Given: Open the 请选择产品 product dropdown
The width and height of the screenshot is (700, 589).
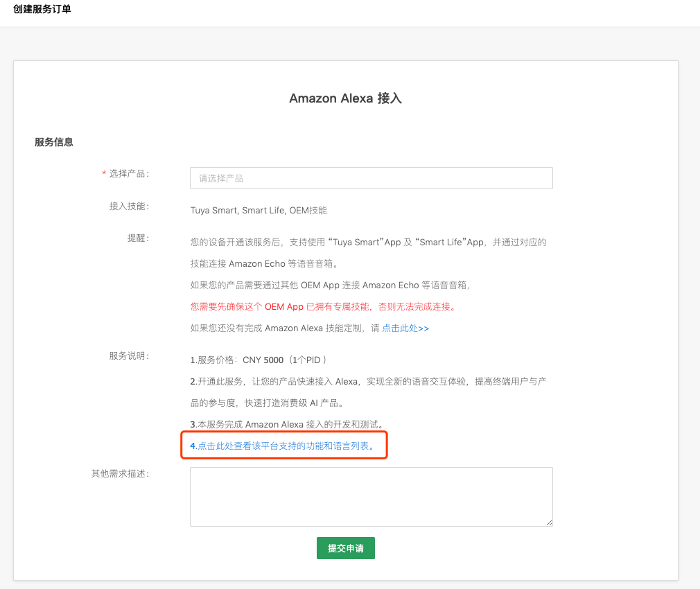Looking at the screenshot, I should pos(371,178).
